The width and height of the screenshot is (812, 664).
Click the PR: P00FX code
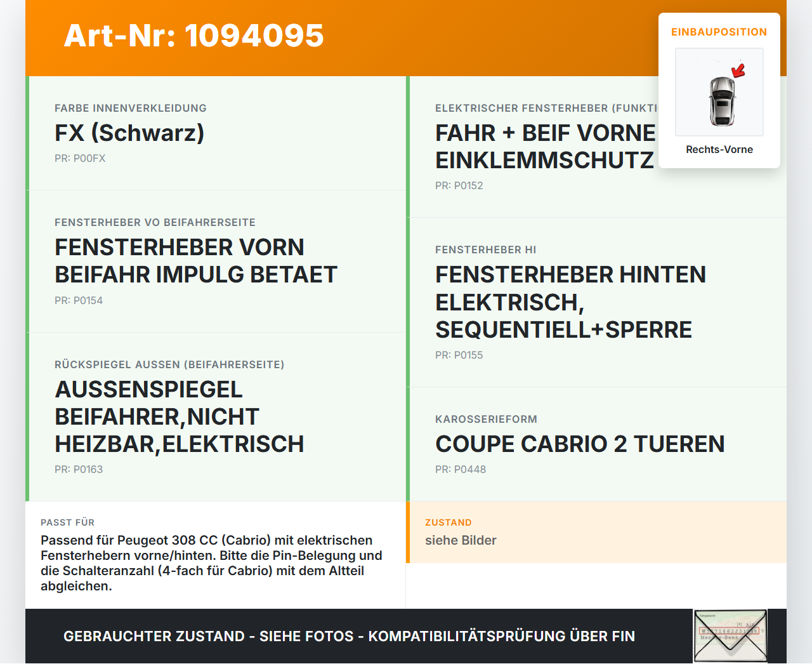click(x=80, y=159)
